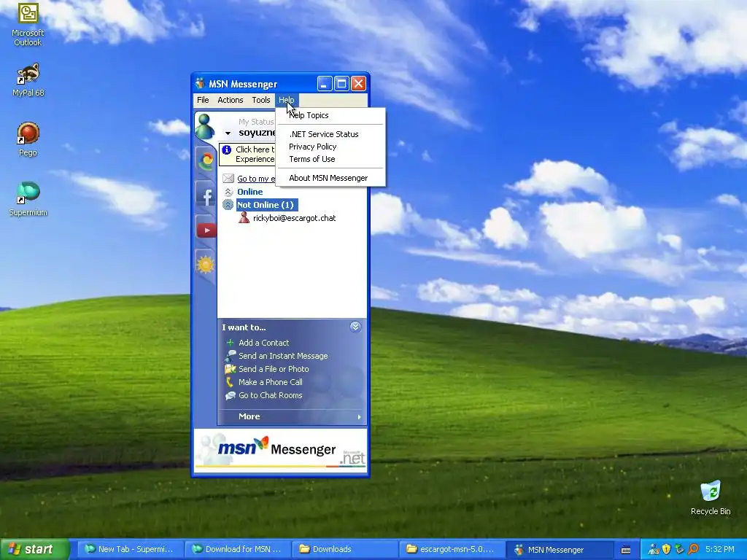Open the Start menu

point(35,549)
